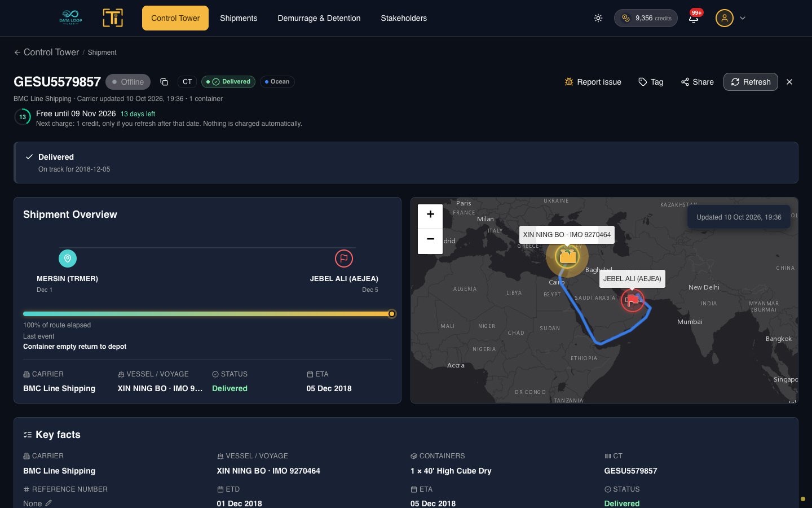Toggle light/dark theme sun icon
The height and width of the screenshot is (508, 812).
(x=598, y=18)
